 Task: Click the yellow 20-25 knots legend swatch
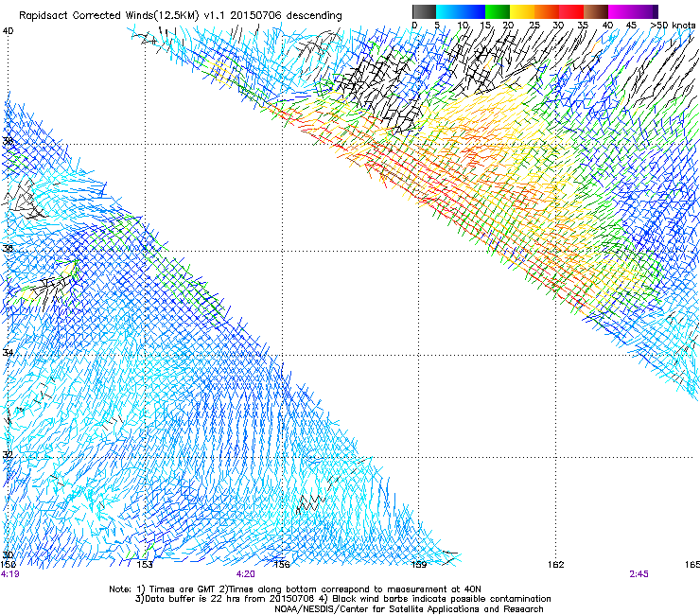522,11
